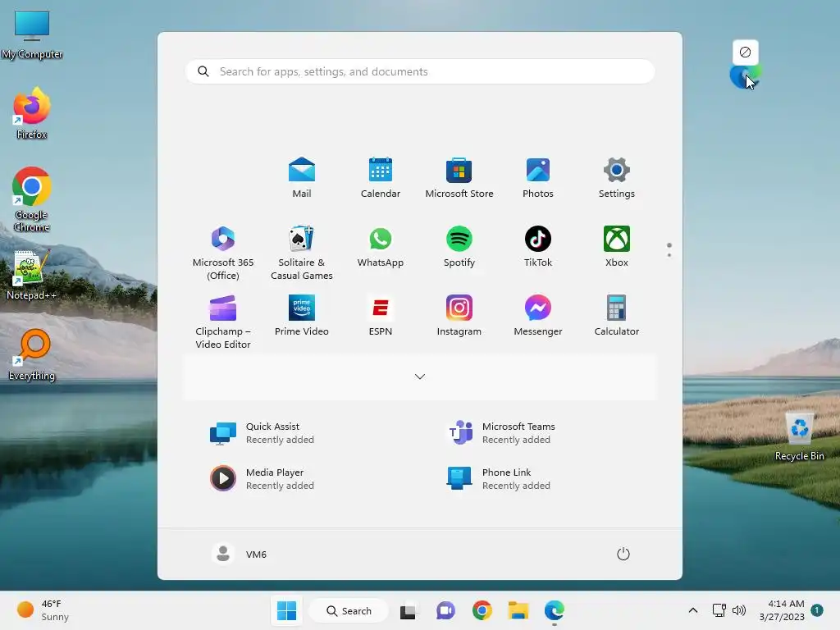Open Settings from pinned apps
Screen dimensions: 840x630
tap(617, 178)
